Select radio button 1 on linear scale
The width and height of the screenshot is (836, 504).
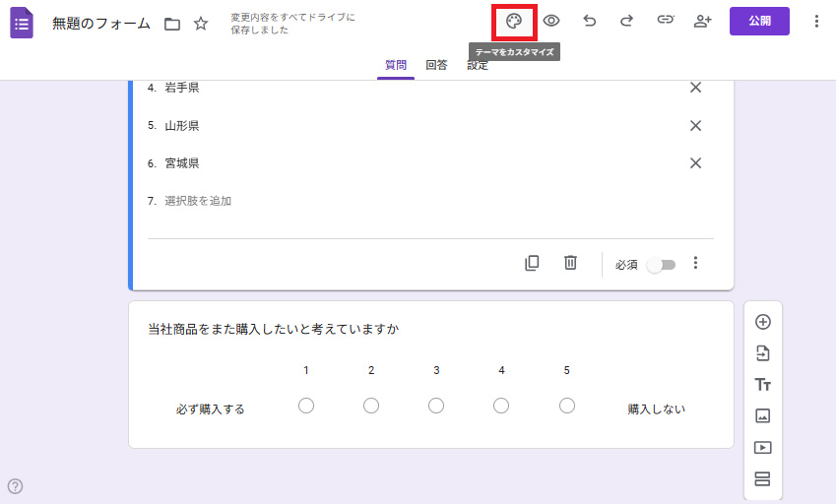click(306, 406)
